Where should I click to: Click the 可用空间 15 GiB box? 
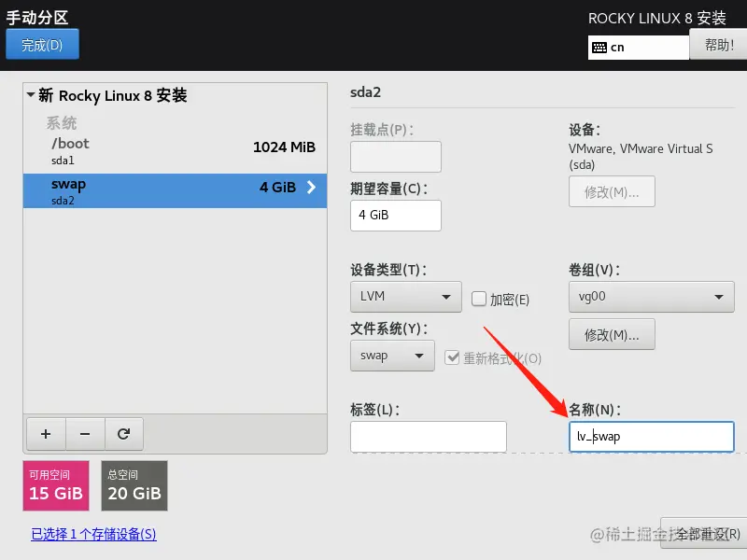[56, 485]
